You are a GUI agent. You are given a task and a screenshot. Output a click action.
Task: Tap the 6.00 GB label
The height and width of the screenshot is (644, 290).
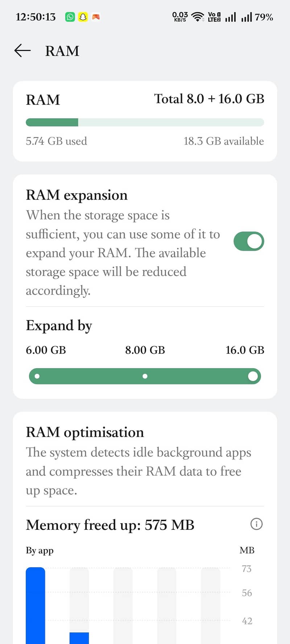click(x=46, y=350)
